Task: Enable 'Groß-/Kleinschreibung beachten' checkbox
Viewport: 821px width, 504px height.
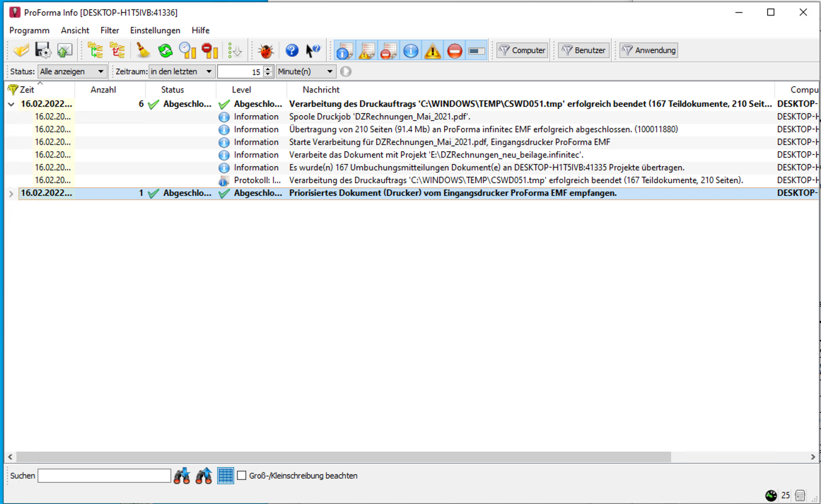Action: (241, 476)
